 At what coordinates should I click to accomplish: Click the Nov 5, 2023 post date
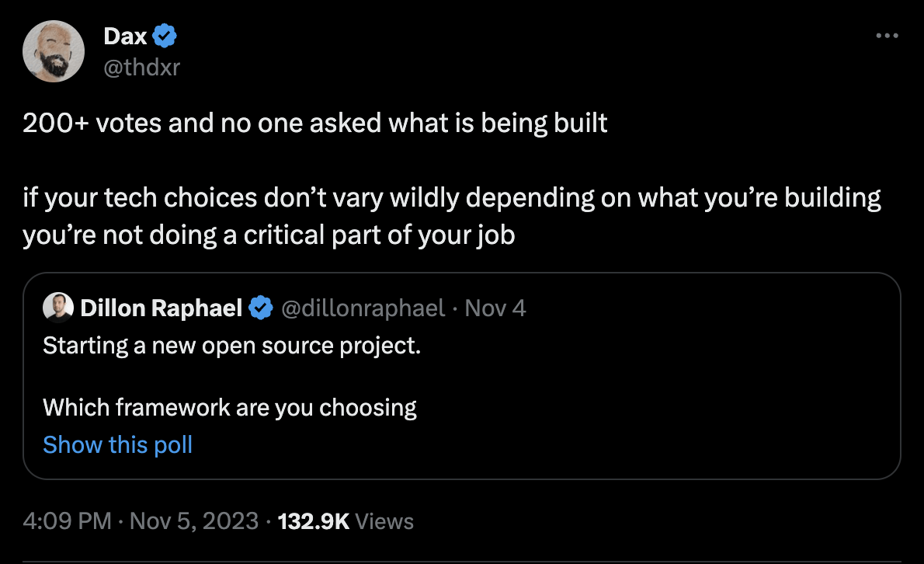[193, 520]
